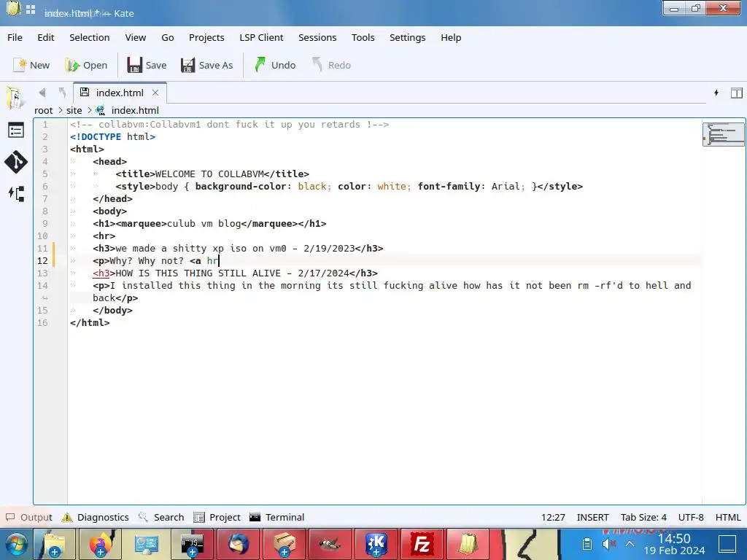Open the Sessions menu
The image size is (747, 560).
(317, 38)
